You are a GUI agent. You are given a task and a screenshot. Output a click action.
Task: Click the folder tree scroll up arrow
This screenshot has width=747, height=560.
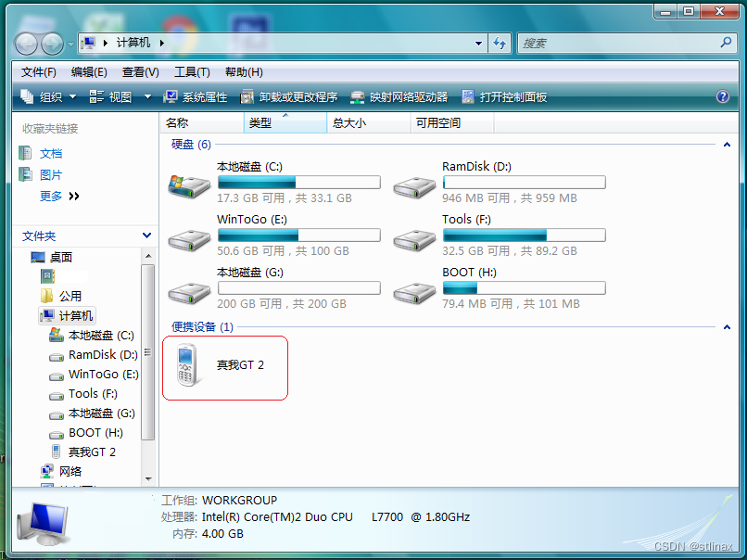click(148, 256)
